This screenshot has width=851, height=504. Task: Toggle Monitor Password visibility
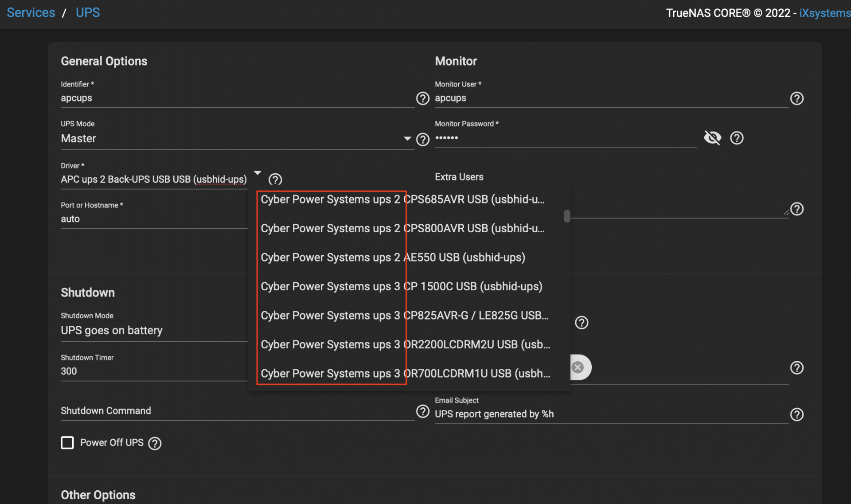pos(712,138)
